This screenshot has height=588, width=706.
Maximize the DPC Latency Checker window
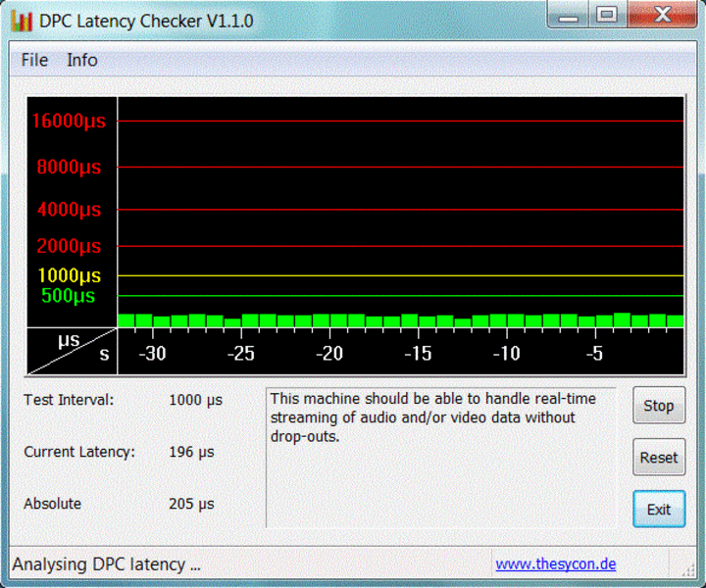(x=607, y=15)
